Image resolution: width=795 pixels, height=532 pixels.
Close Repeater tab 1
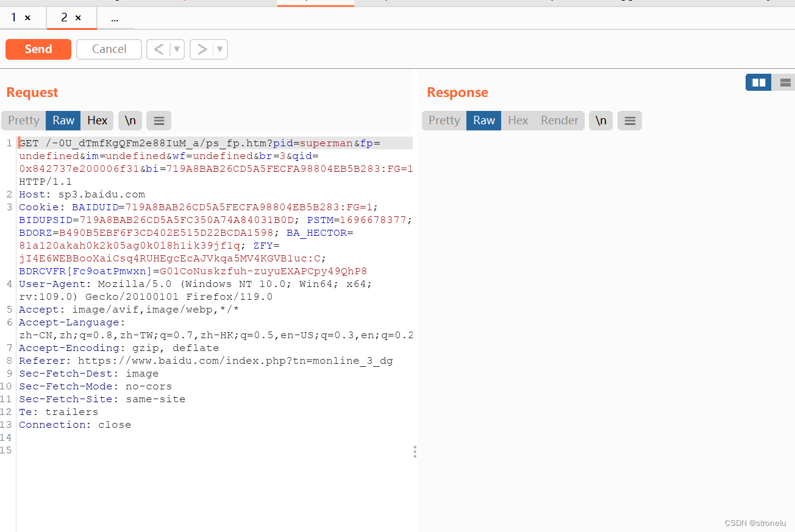point(27,18)
